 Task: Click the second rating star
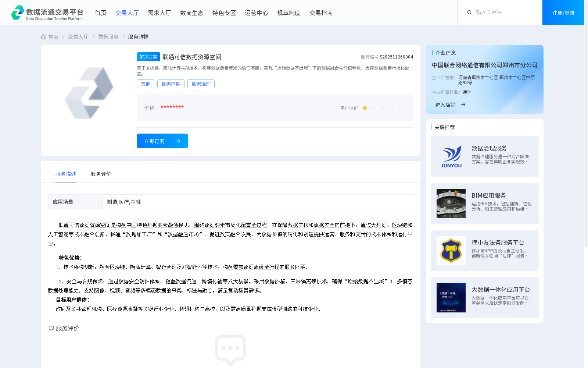pyautogui.click(x=374, y=108)
